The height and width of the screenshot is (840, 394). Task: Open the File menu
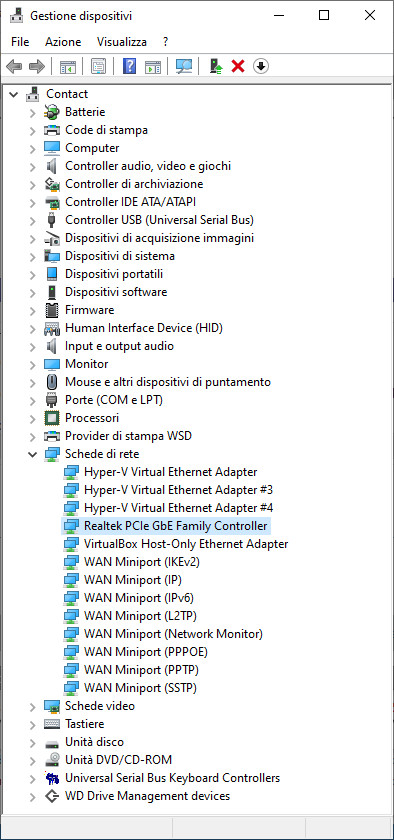pyautogui.click(x=20, y=41)
